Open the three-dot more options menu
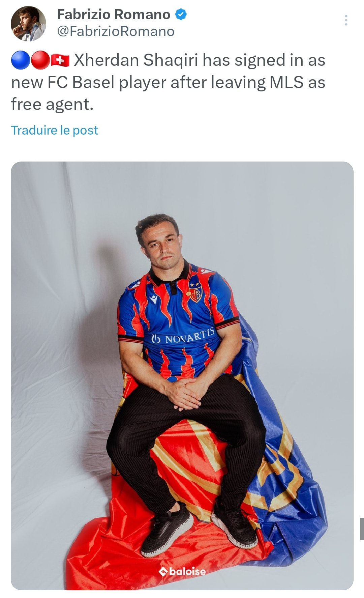364x598 pixels. (346, 20)
